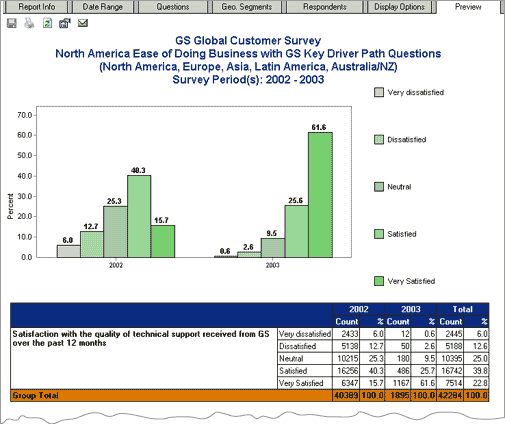Screen dimensions: 505x424
Task: Click the 2003 x-axis label under chart
Action: pos(272,265)
